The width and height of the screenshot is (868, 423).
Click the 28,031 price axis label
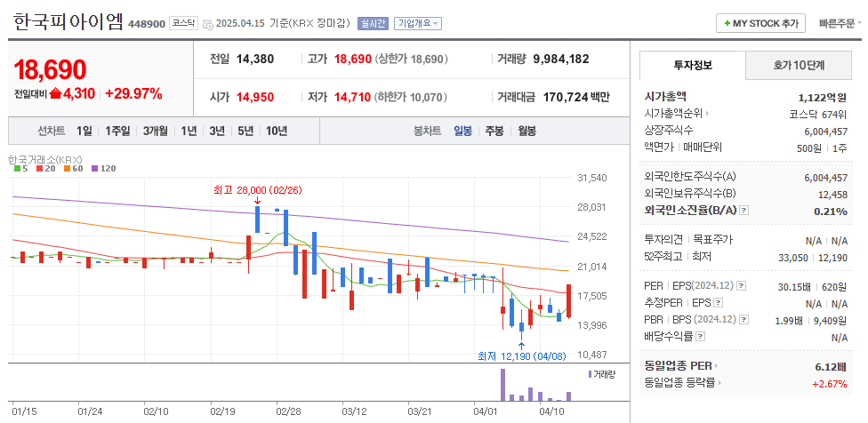pyautogui.click(x=591, y=207)
